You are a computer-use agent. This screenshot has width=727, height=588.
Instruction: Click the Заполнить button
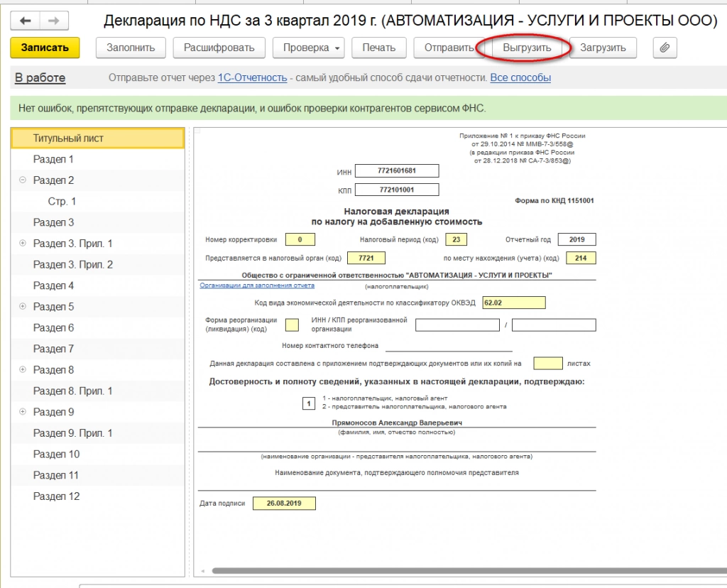tap(131, 48)
